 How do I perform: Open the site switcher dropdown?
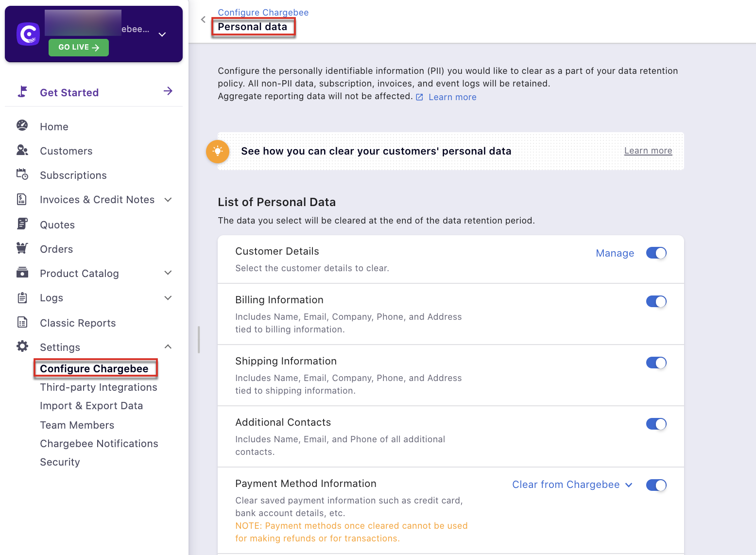pos(162,34)
